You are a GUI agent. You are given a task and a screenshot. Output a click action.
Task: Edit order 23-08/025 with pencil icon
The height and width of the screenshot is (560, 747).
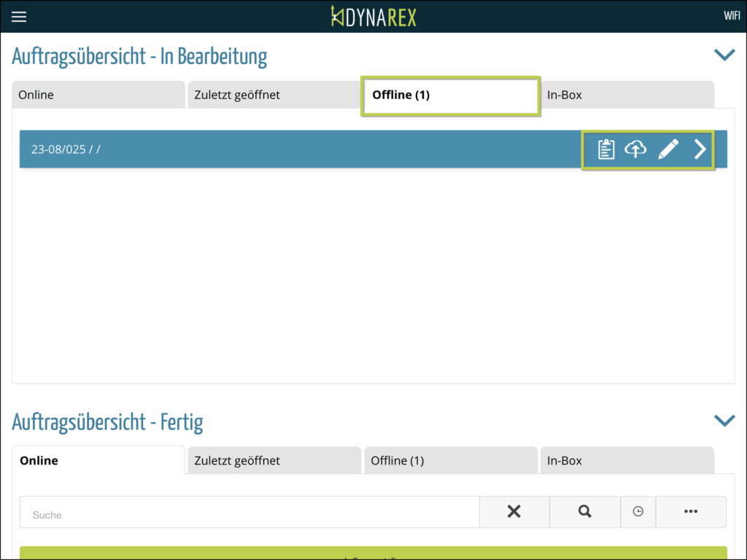tap(668, 149)
